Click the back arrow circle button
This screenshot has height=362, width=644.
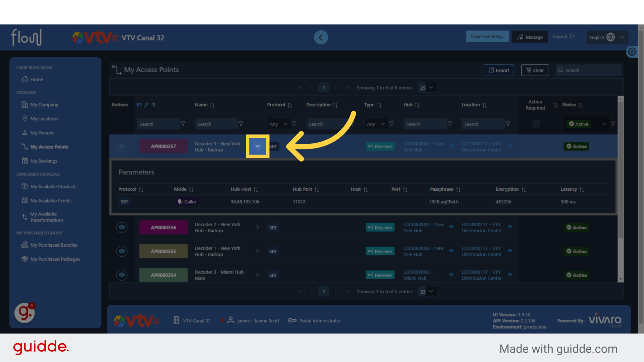tap(321, 37)
